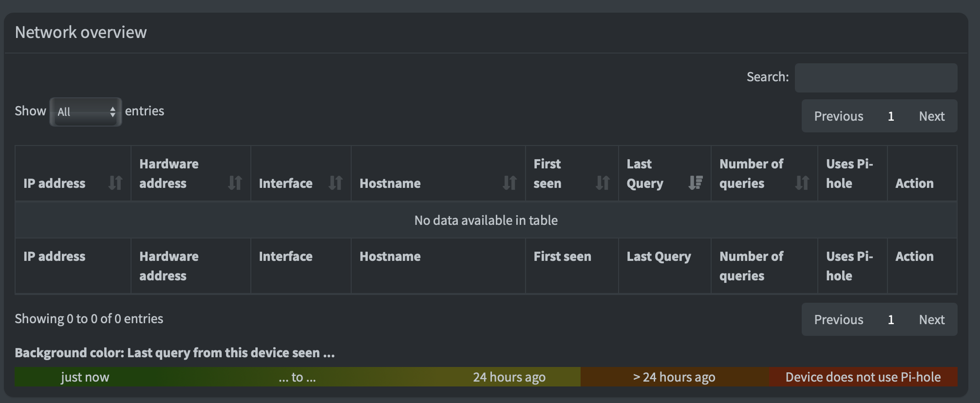
Task: Sort the table by First seen icon
Action: click(603, 183)
